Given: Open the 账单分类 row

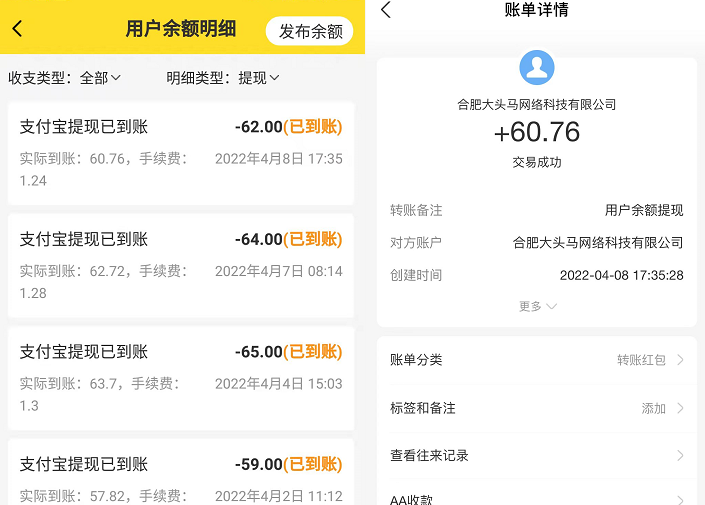Looking at the screenshot, I should (x=537, y=360).
